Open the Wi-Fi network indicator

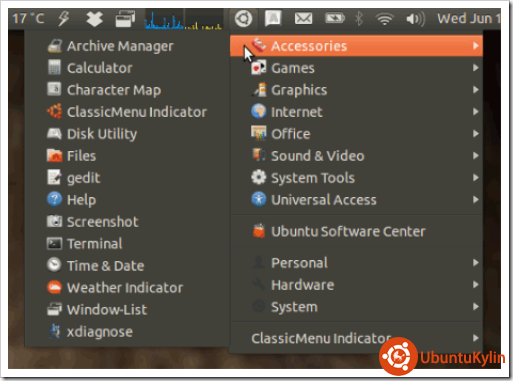pyautogui.click(x=385, y=19)
